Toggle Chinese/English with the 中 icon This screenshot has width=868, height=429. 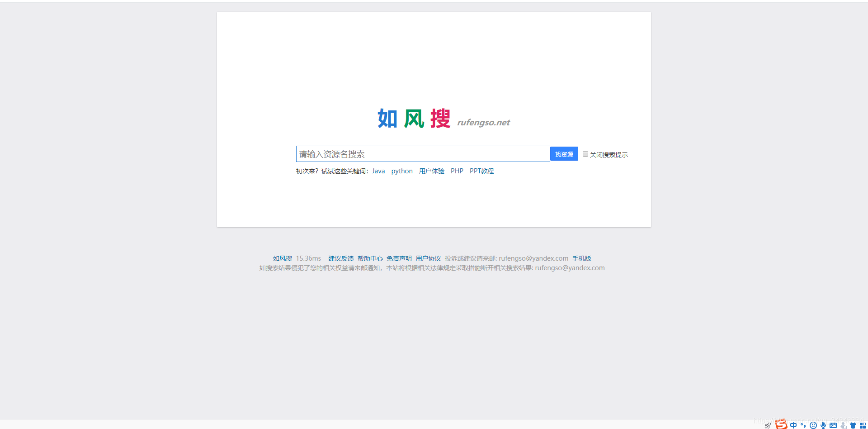tap(793, 425)
